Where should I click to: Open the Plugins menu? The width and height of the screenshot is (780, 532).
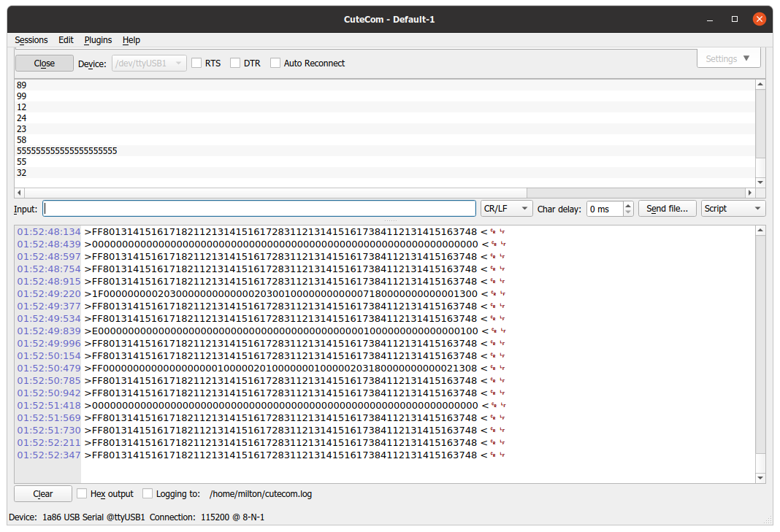coord(98,40)
